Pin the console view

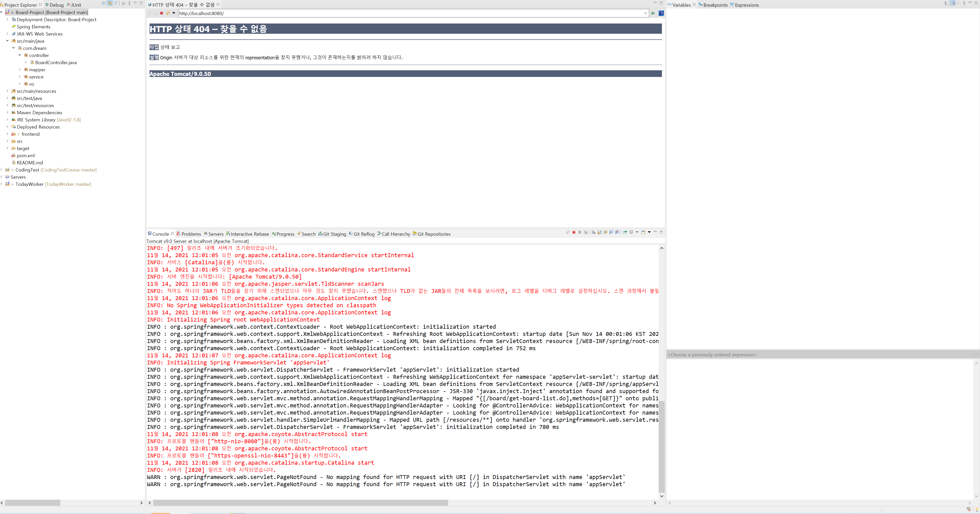[625, 232]
